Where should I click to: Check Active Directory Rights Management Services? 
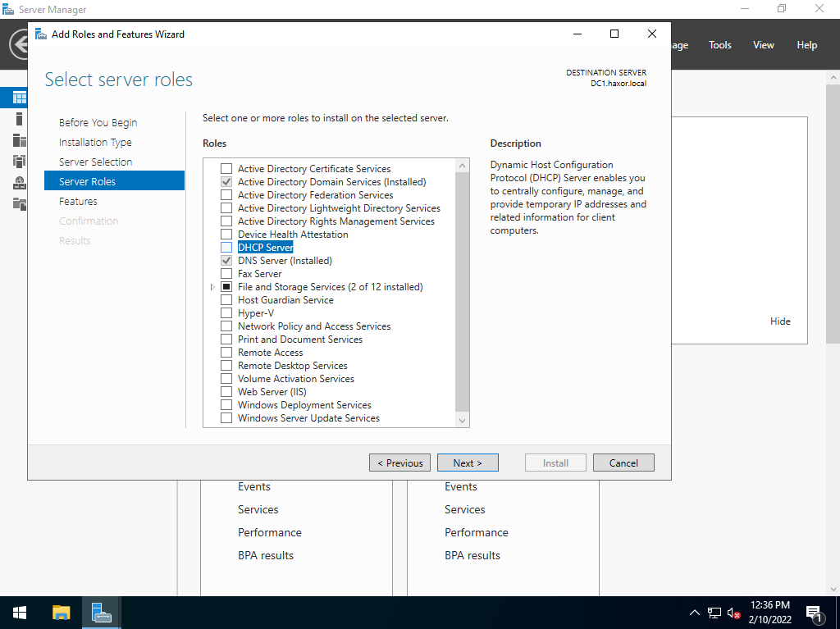point(226,221)
